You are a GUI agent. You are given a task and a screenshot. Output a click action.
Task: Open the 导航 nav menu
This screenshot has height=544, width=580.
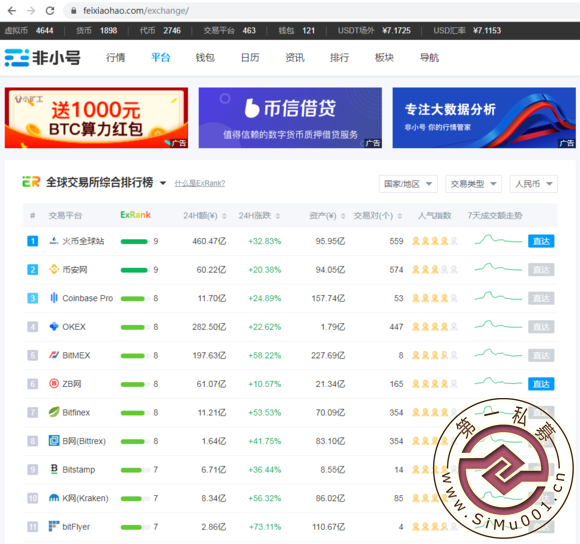[x=429, y=58]
